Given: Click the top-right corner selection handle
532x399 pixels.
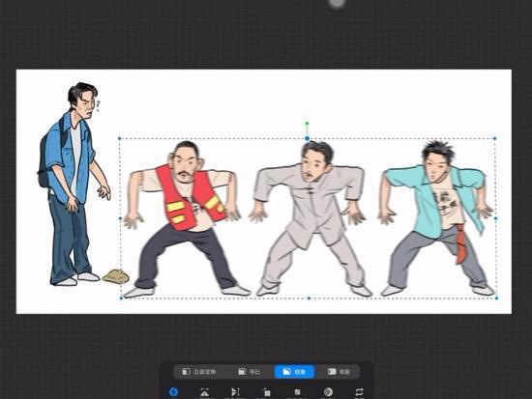Looking at the screenshot, I should 494,138.
